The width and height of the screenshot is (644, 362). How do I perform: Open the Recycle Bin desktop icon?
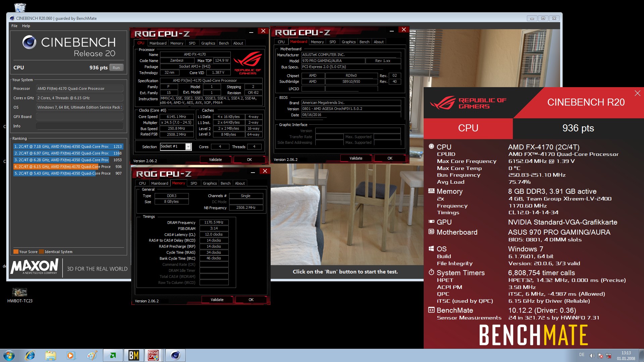(x=20, y=7)
